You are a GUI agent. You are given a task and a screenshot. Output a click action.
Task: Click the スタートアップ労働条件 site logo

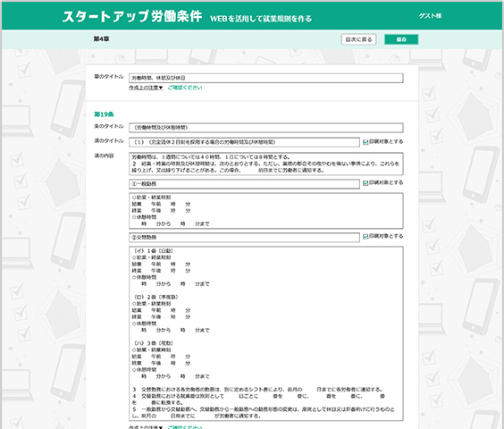[132, 16]
